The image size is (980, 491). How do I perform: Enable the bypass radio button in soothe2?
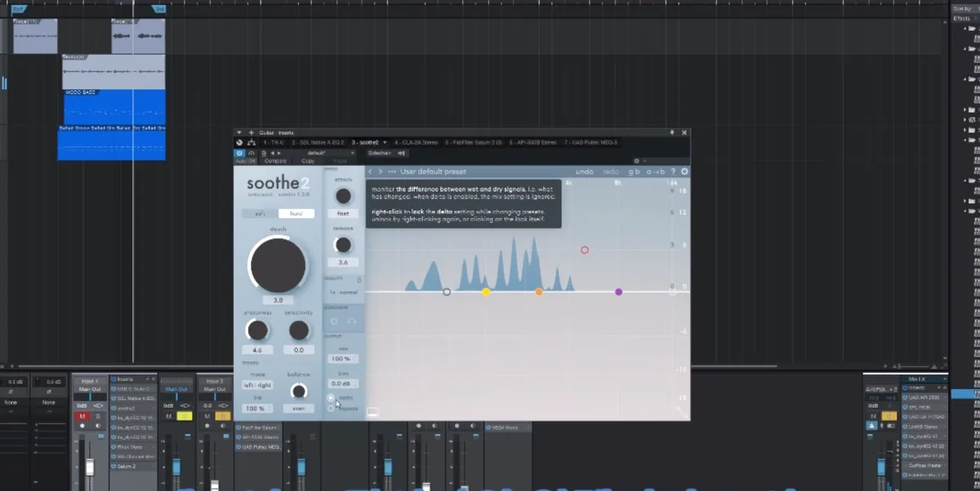coord(331,408)
